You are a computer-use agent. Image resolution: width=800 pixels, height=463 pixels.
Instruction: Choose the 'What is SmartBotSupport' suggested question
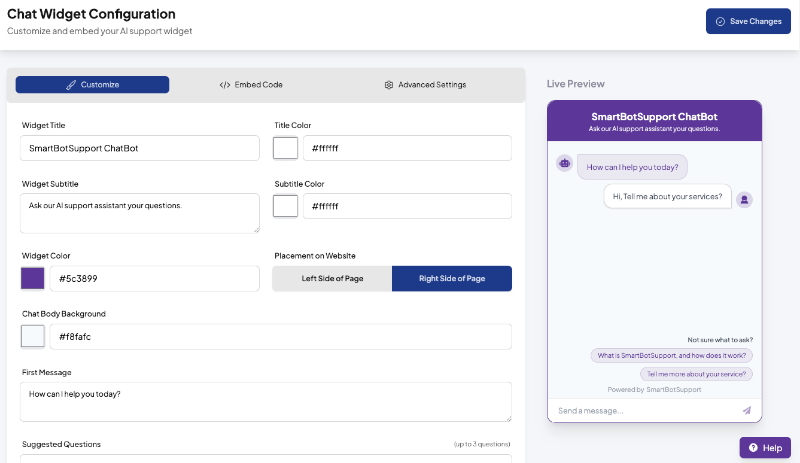(671, 355)
